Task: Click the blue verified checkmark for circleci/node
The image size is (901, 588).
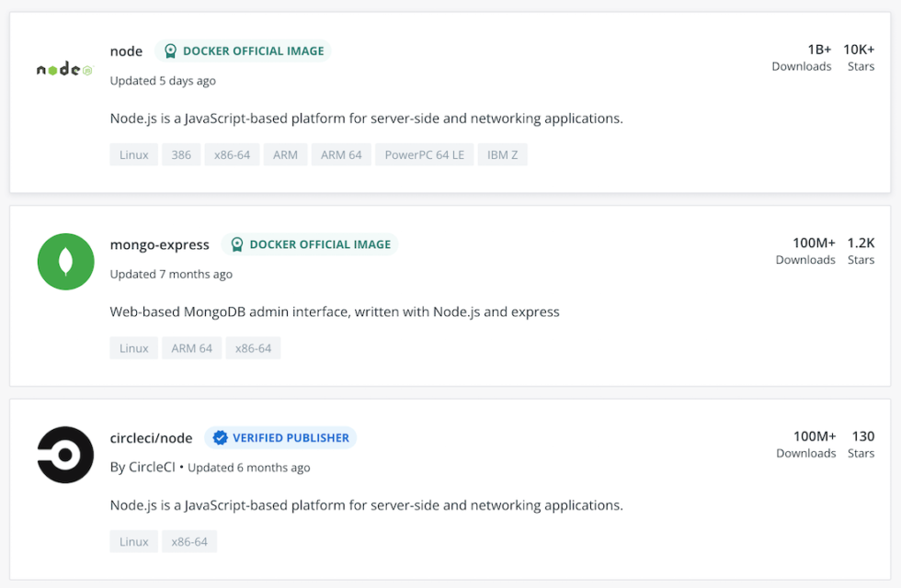Action: [x=219, y=437]
